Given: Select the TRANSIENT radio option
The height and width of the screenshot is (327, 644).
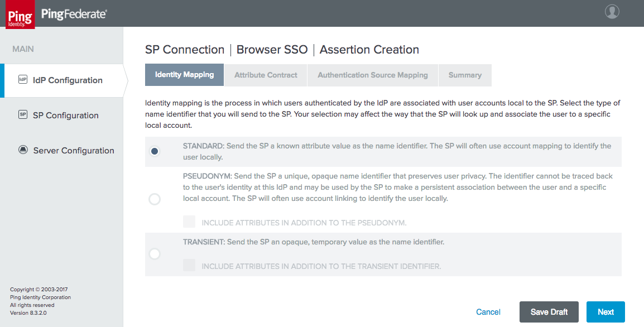Looking at the screenshot, I should coord(155,254).
